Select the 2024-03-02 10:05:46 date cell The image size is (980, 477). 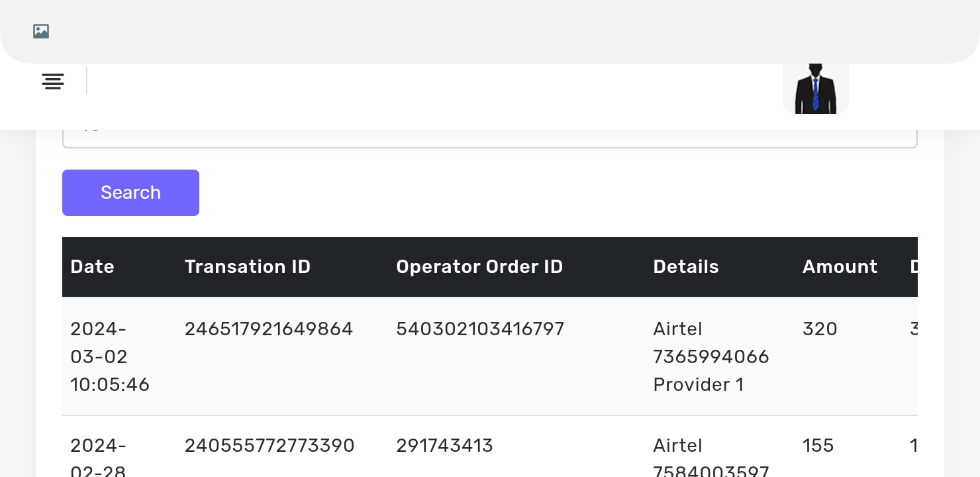point(110,356)
